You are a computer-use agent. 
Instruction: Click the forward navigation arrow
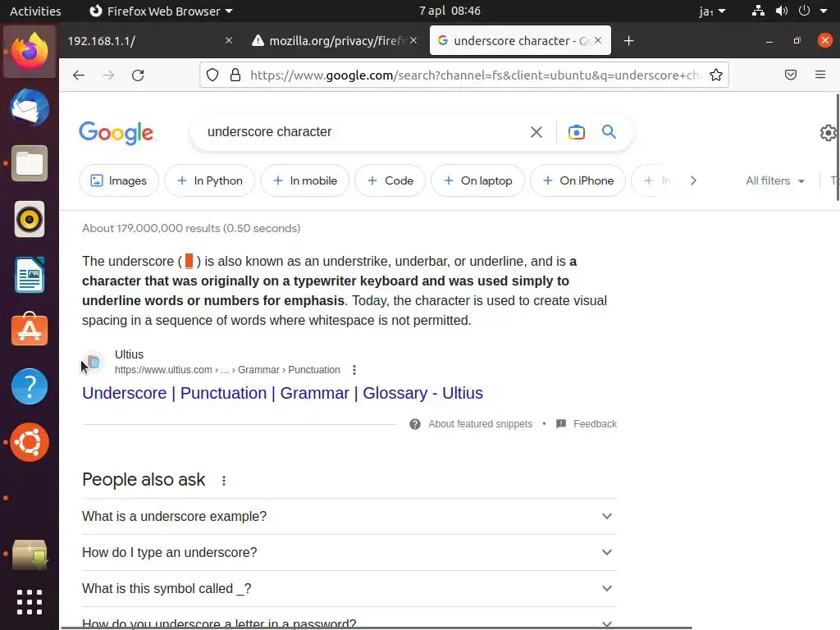(x=108, y=75)
